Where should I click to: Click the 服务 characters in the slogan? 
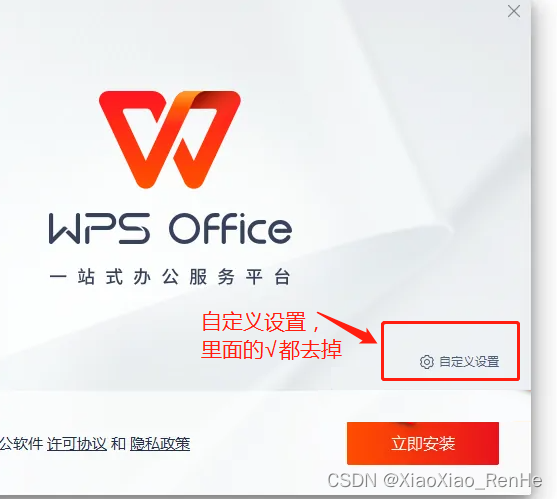coord(212,277)
